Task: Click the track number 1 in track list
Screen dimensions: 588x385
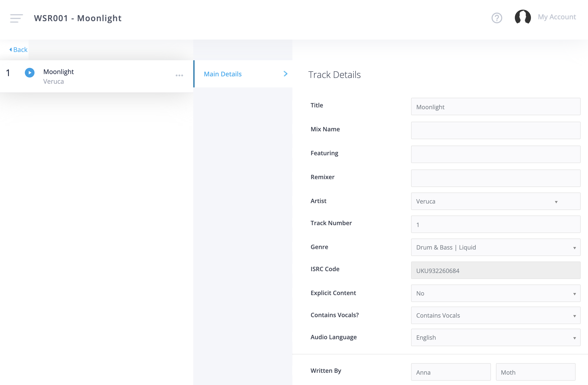Action: 8,73
